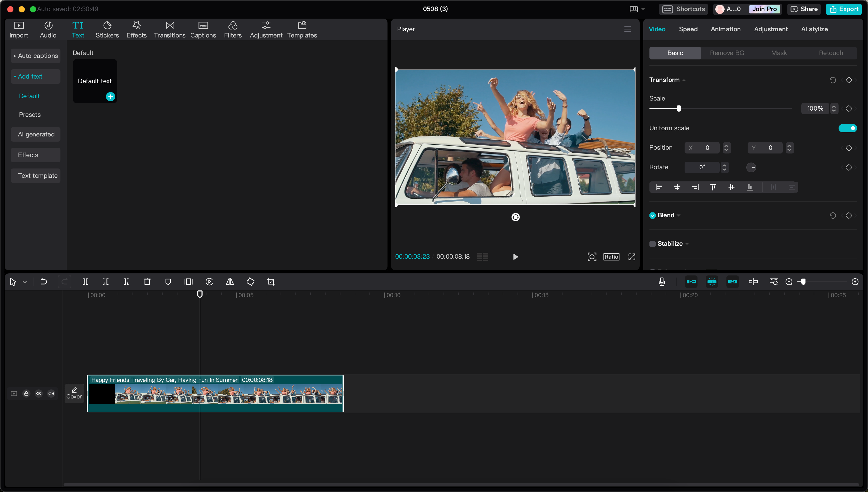Toggle the Blend checkbox on
This screenshot has width=868, height=492.
coord(653,215)
